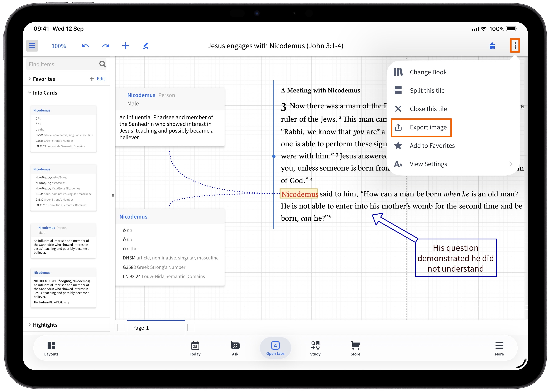Select Export image option

click(421, 128)
